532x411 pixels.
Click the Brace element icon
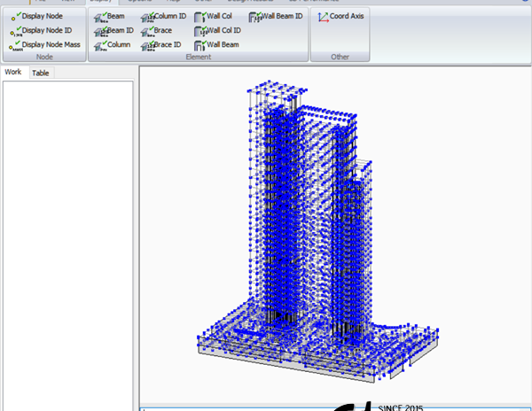click(148, 30)
